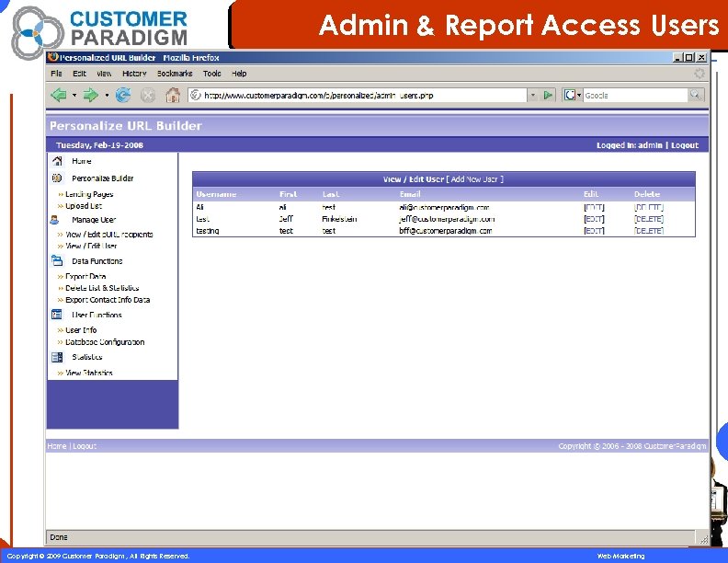The width and height of the screenshot is (728, 563).
Task: Click the green Go arrow button
Action: [548, 96]
